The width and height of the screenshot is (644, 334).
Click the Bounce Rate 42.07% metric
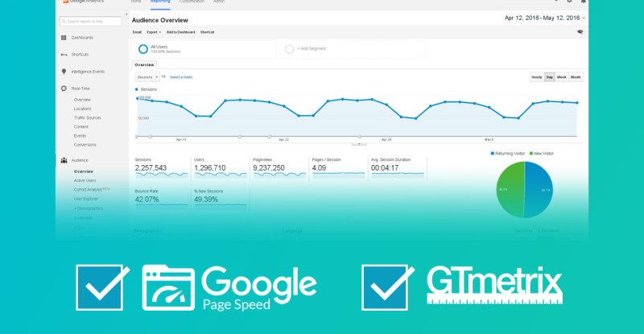pos(160,200)
